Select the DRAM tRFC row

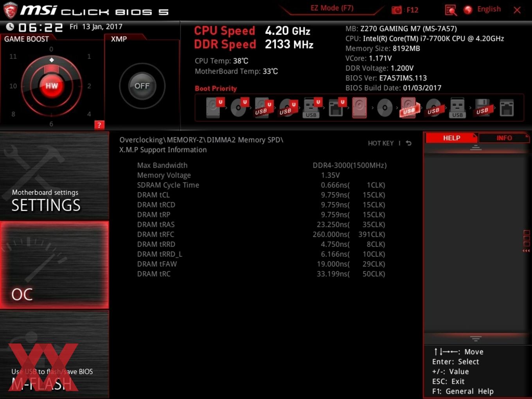pyautogui.click(x=261, y=234)
